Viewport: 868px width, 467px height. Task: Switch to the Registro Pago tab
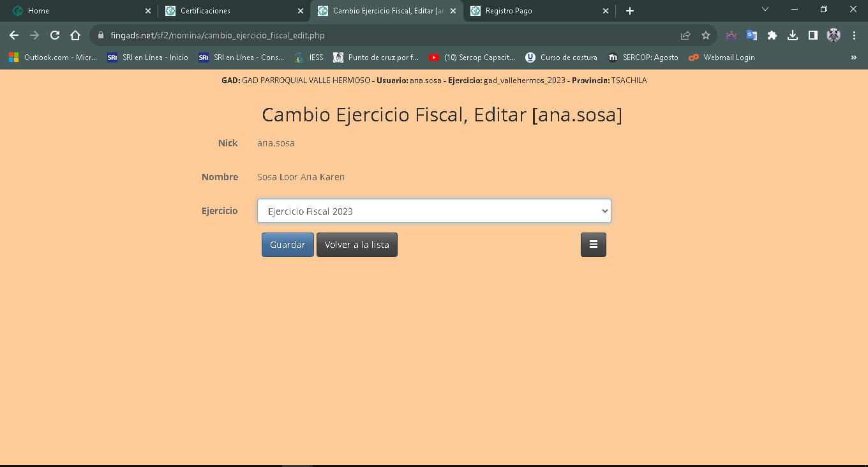click(536, 11)
